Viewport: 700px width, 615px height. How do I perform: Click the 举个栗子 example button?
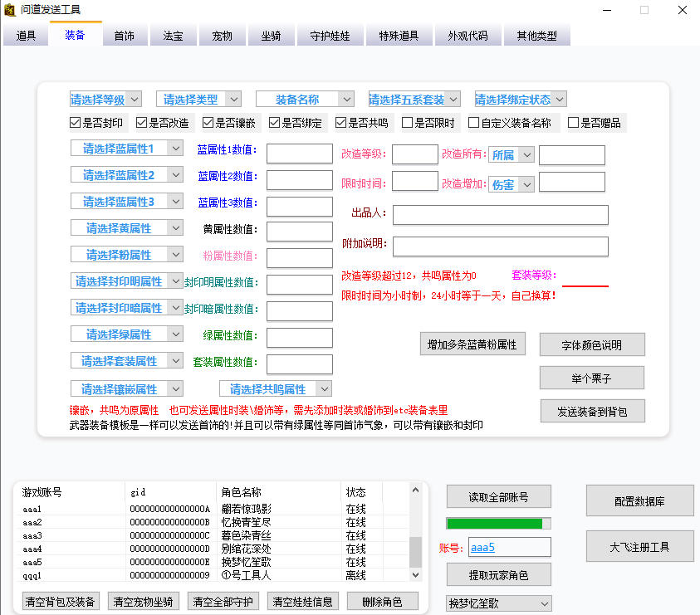[x=592, y=378]
